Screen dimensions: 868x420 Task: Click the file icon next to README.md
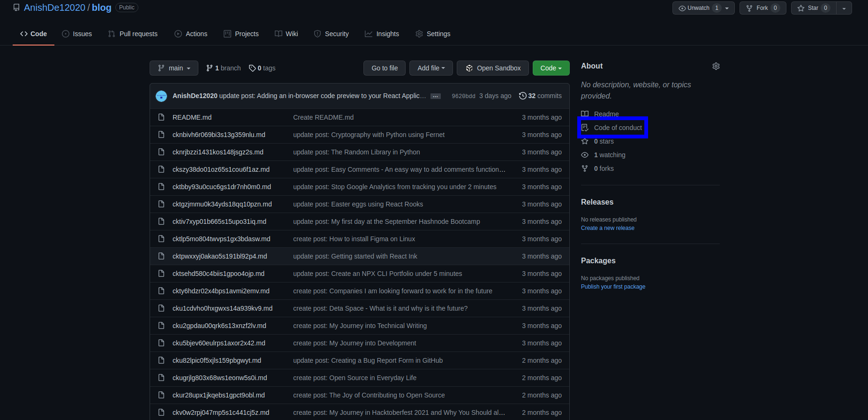tap(161, 117)
